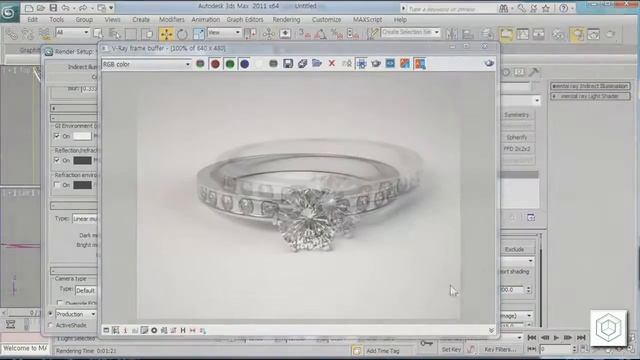Screen dimensions: 640x360
Task: Click the Exclude button
Action: (x=514, y=249)
